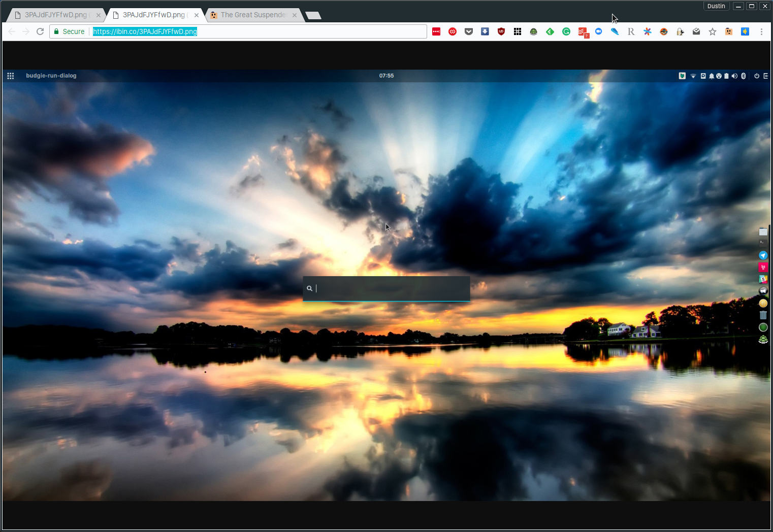Open the Chrome three-dot menu
Image resolution: width=773 pixels, height=532 pixels.
point(761,31)
